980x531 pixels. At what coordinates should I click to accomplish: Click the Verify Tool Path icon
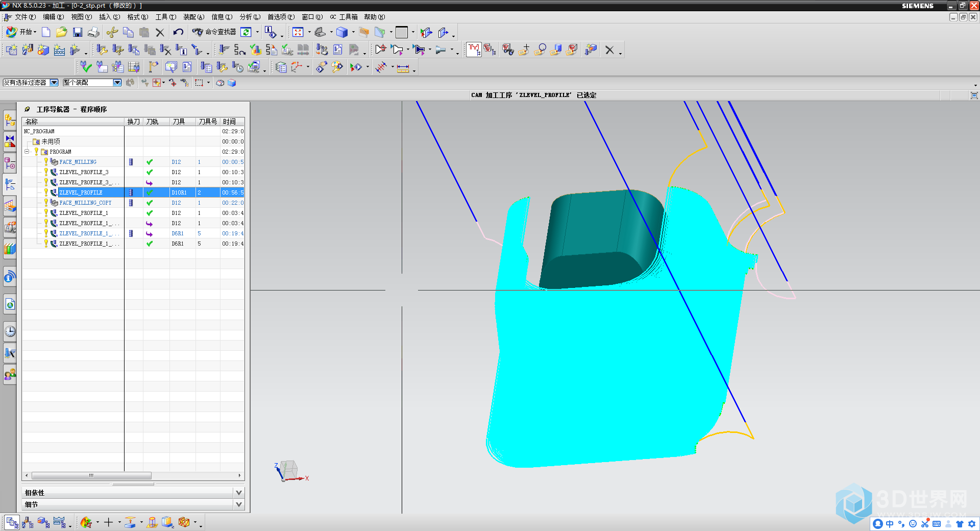(x=256, y=50)
